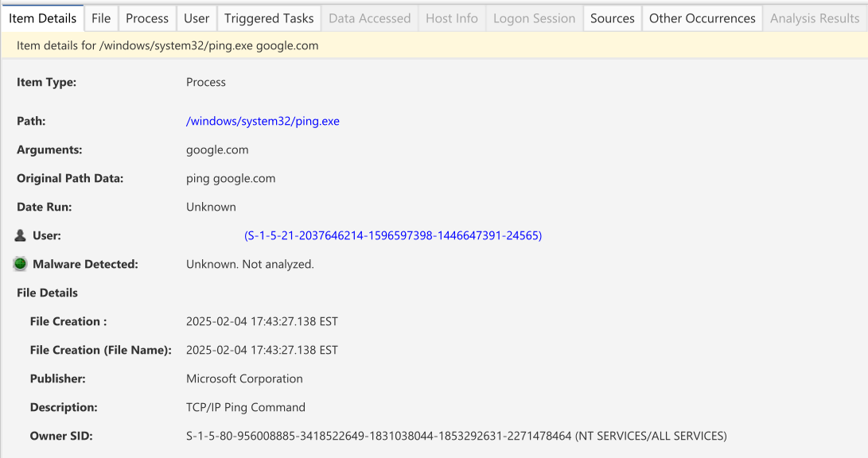Click the yellow item details banner

[434, 45]
